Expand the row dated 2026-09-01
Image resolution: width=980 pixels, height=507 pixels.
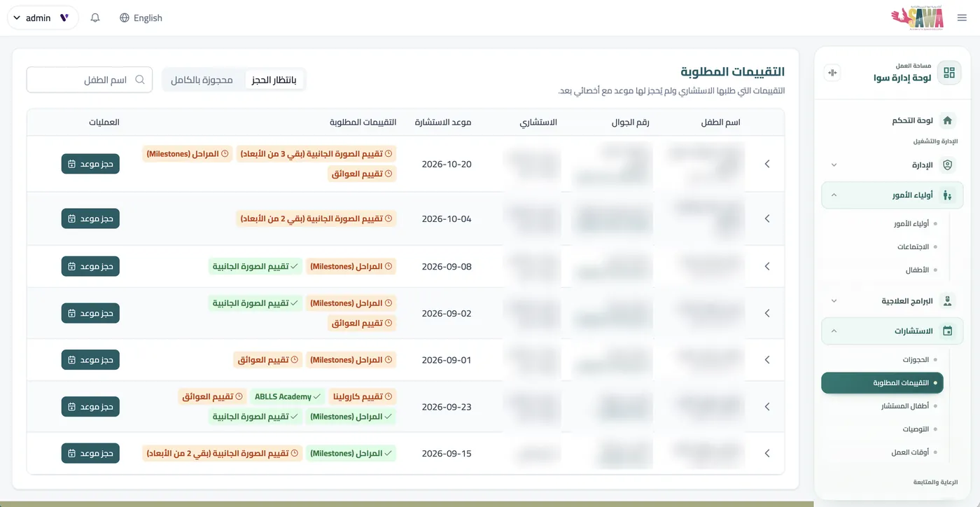pyautogui.click(x=767, y=360)
